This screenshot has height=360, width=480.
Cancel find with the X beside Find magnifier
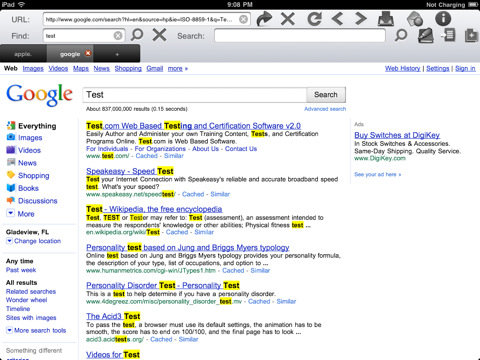point(159,35)
